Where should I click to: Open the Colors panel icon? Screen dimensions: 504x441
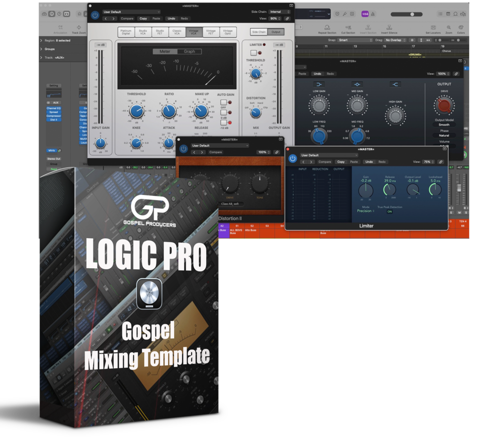tap(461, 28)
